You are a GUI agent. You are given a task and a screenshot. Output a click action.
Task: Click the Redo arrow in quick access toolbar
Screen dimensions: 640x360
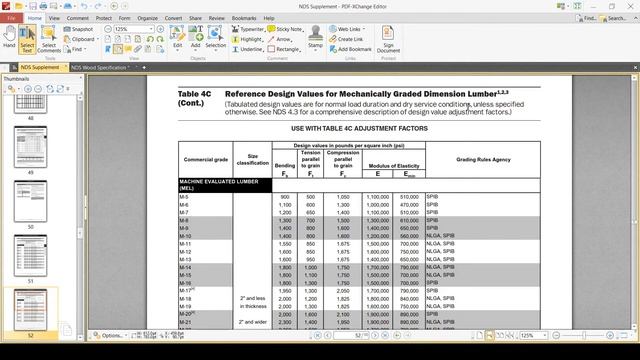click(x=98, y=6)
